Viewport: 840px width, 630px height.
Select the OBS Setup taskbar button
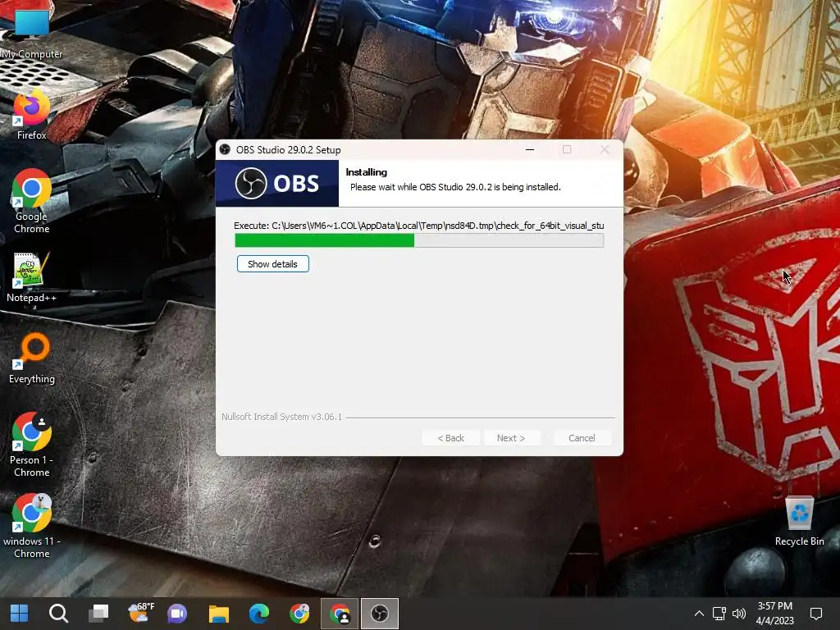[x=380, y=614]
